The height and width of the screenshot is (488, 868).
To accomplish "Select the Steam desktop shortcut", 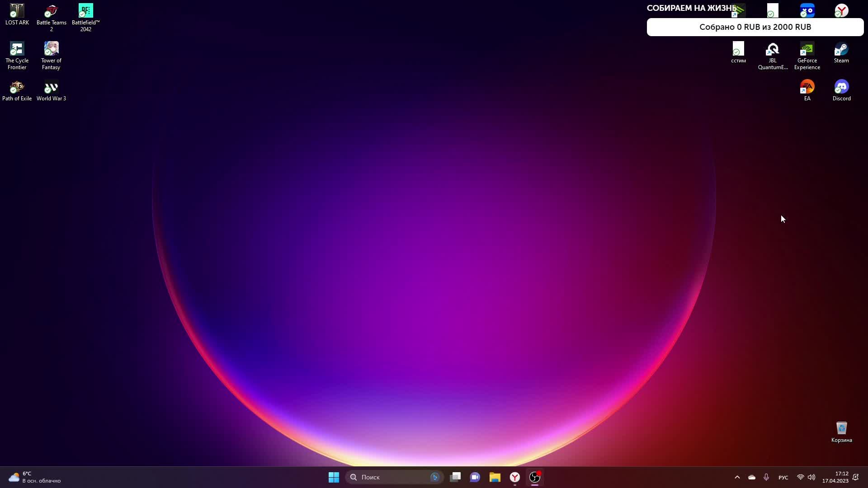I will pyautogui.click(x=841, y=49).
